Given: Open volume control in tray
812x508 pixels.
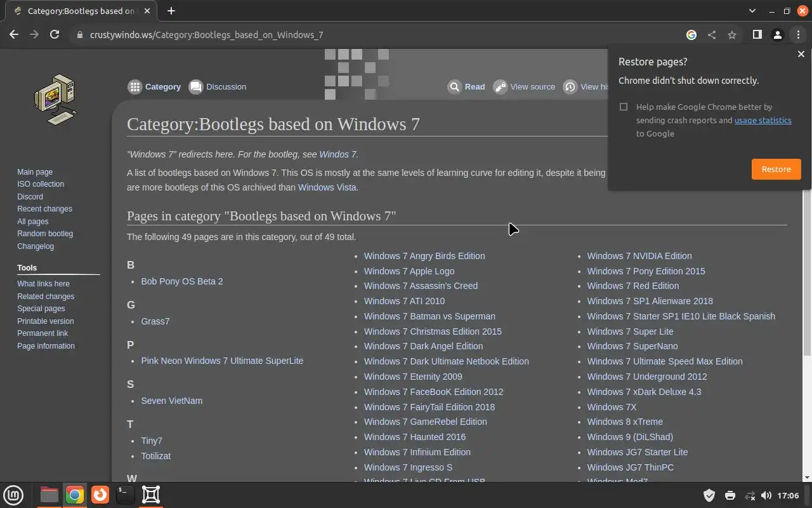Looking at the screenshot, I should point(766,495).
